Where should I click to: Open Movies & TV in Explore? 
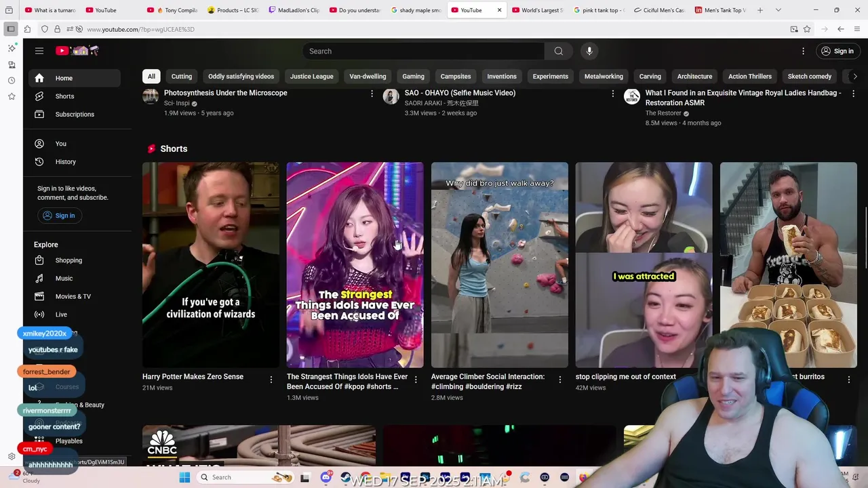click(75, 296)
